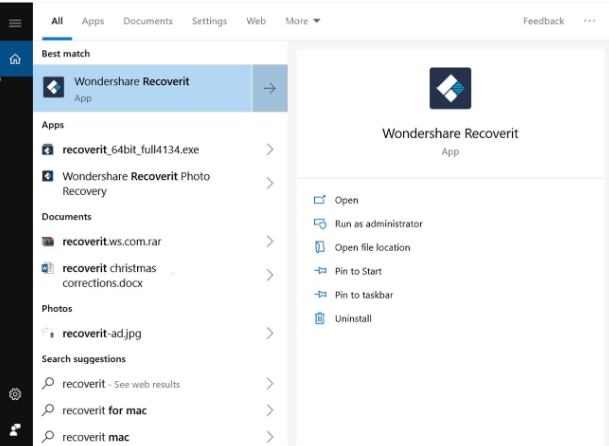Select the 'recoverit_64bit_full4134.exe' result text

pos(130,150)
